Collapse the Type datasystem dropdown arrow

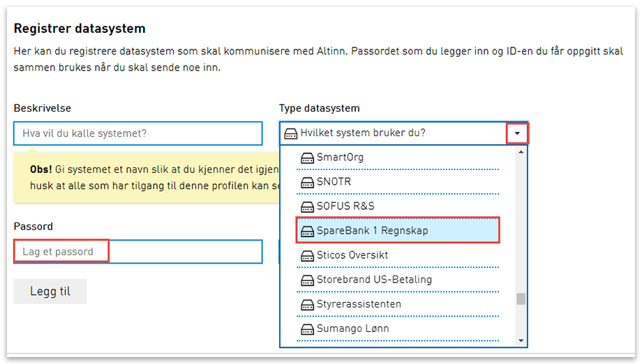pyautogui.click(x=517, y=132)
